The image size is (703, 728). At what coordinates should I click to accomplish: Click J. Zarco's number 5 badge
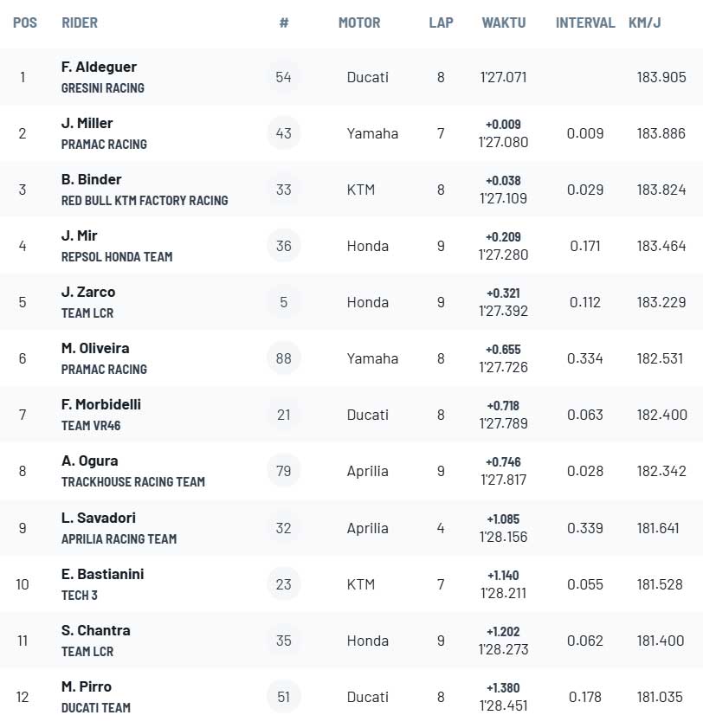(x=284, y=302)
